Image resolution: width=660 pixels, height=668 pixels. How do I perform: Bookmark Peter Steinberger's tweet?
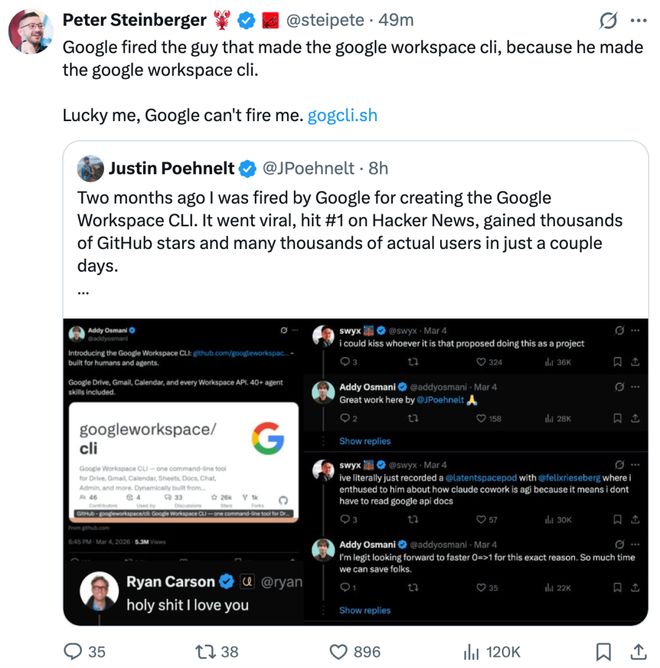tap(603, 652)
